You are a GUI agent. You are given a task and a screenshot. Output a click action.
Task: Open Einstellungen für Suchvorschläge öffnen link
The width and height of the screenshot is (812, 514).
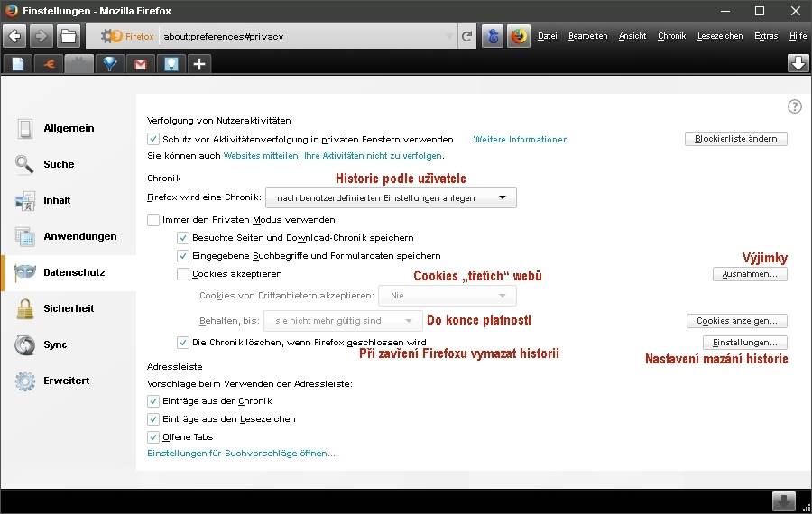coord(241,454)
